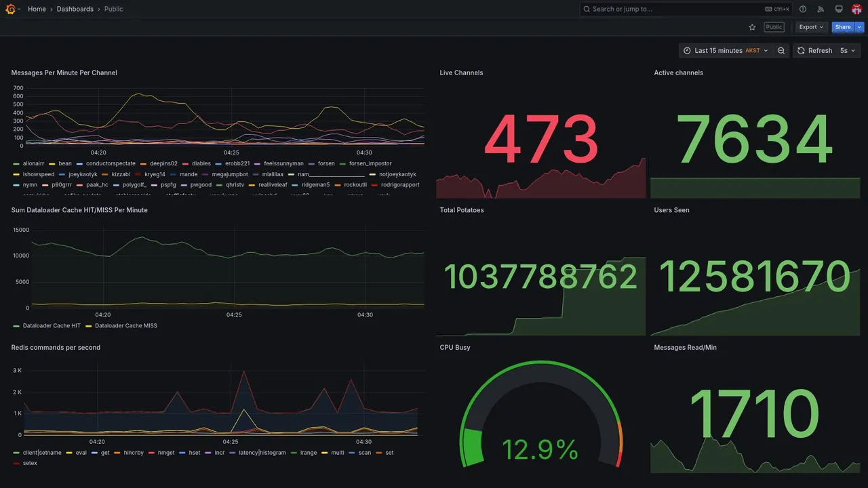Toggle the Dataloader Cache HIT series
The width and height of the screenshot is (868, 488).
pos(47,326)
